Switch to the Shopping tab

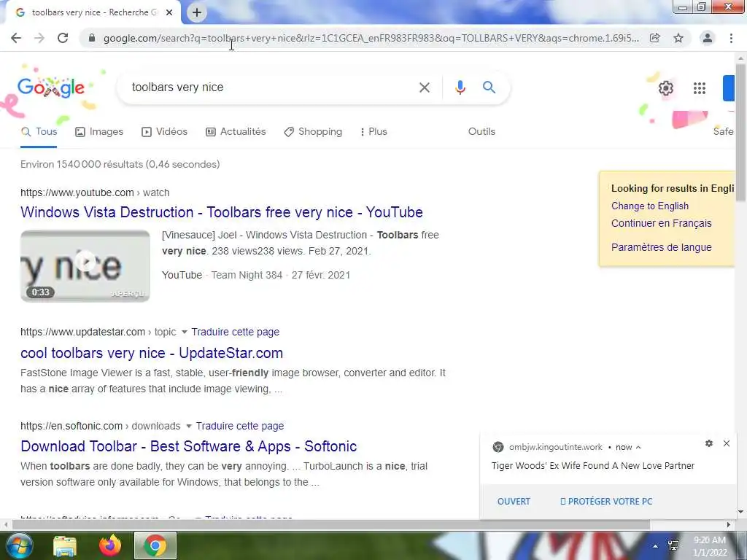point(313,132)
